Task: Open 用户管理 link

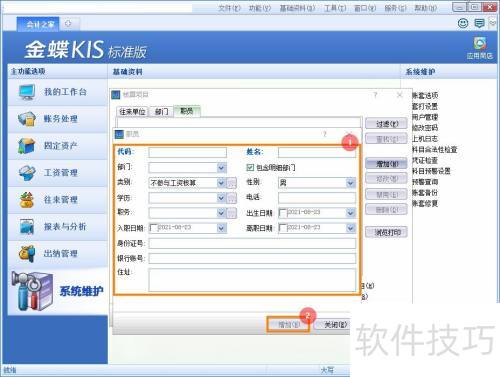Action: click(x=425, y=117)
